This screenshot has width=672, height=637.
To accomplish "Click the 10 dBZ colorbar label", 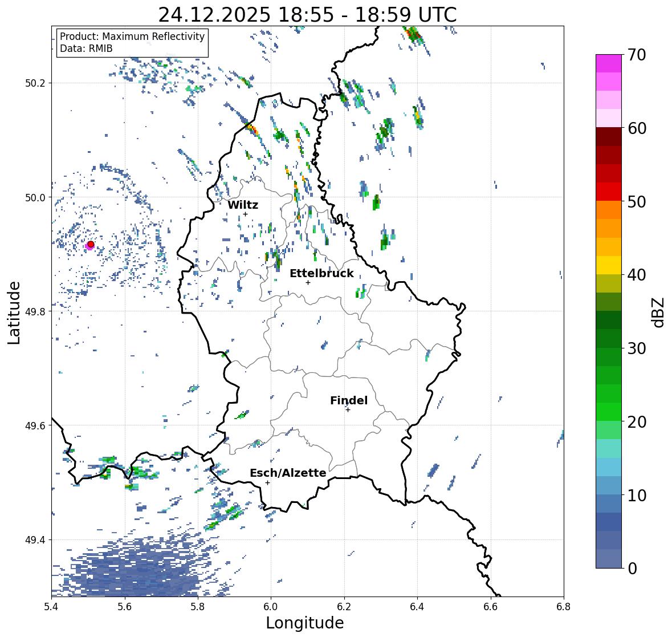I will 637,495.
